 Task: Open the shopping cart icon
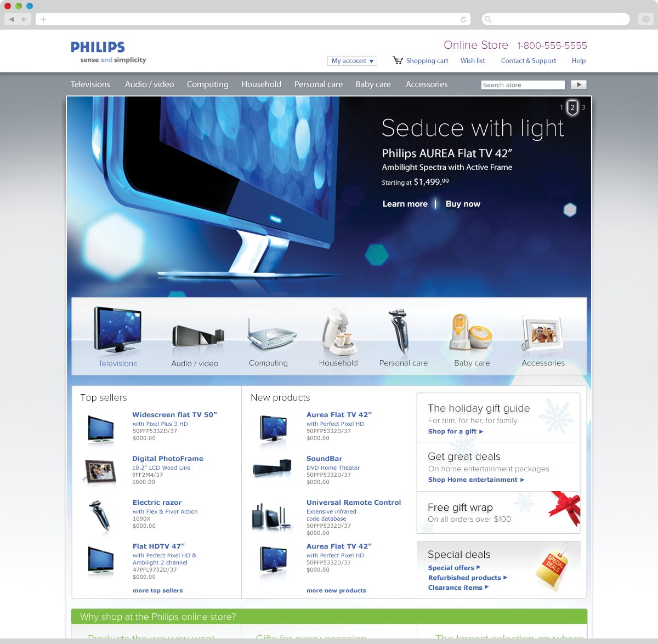[398, 60]
